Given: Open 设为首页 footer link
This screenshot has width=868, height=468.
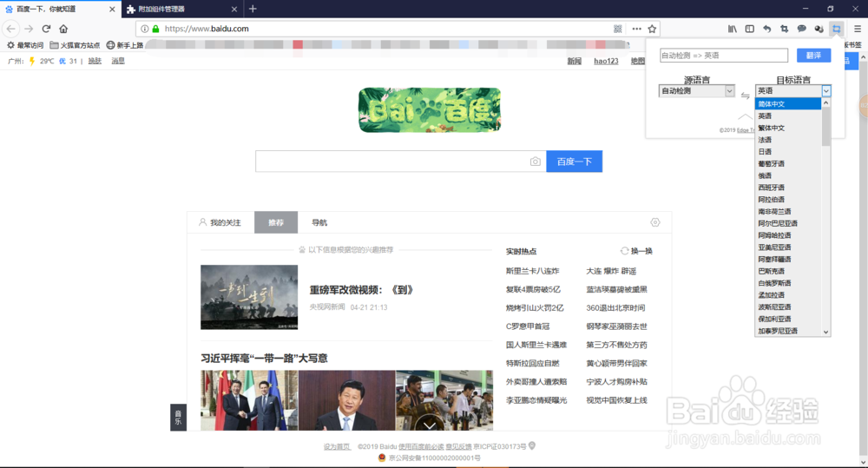Looking at the screenshot, I should coord(337,446).
